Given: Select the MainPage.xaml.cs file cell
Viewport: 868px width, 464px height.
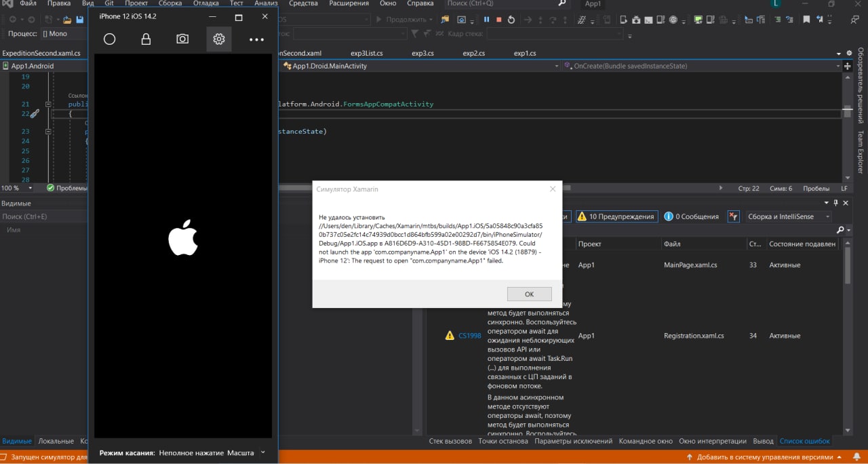Looking at the screenshot, I should (x=690, y=265).
